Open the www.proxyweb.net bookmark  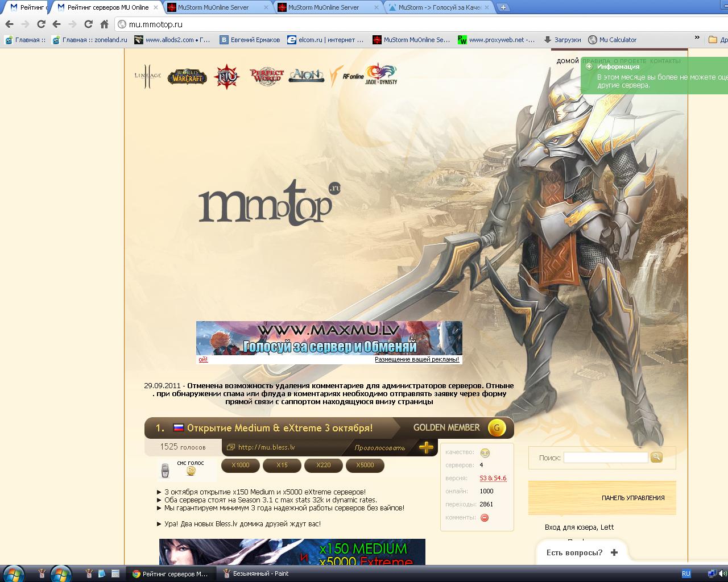pyautogui.click(x=497, y=40)
